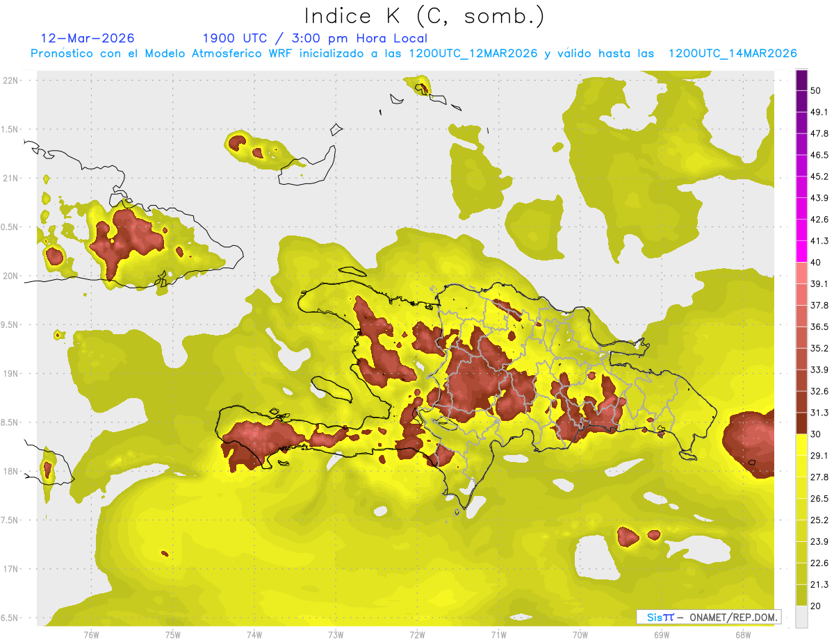Screen dimensions: 834x644
Task: Click the colorbar value "40"
Action: click(816, 262)
